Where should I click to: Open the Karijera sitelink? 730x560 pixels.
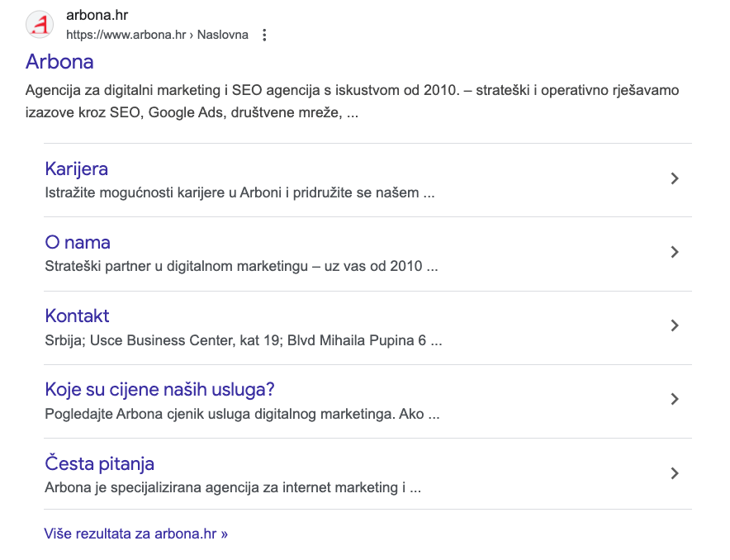tap(76, 168)
